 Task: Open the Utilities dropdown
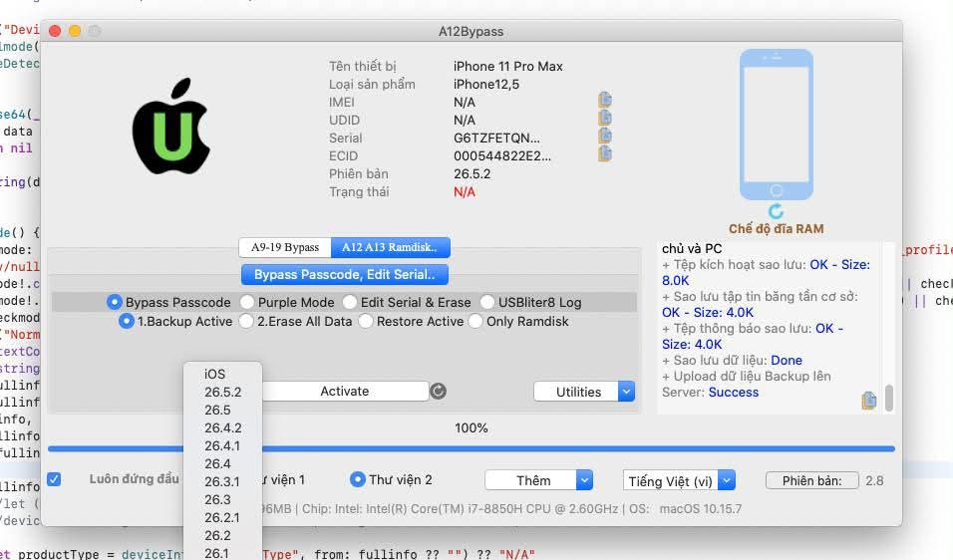(x=584, y=392)
